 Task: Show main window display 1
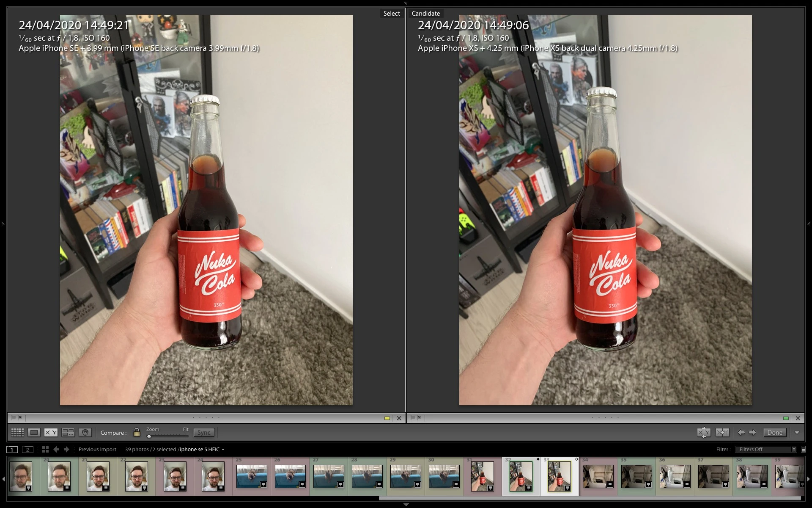(x=12, y=449)
